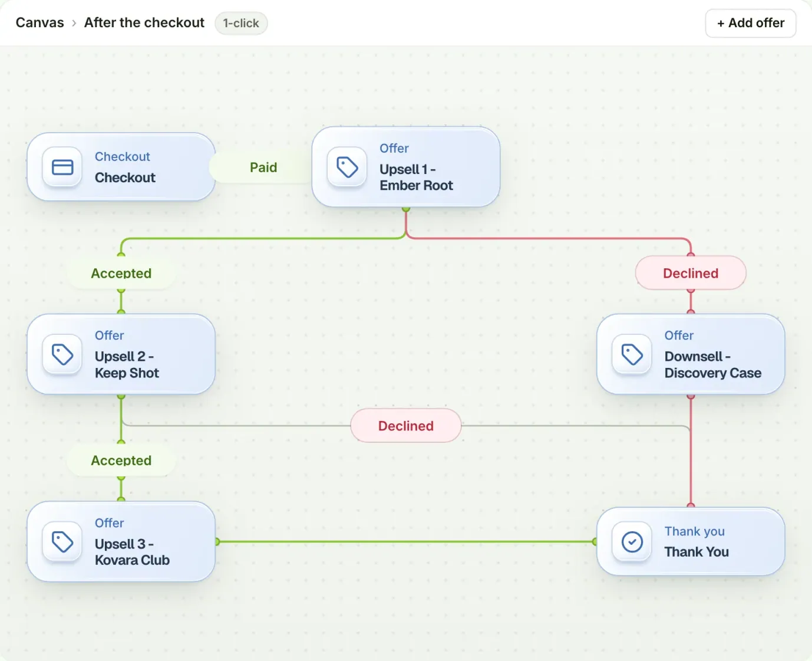
Task: Select the Accepted label above Upsell 3
Action: pyautogui.click(x=121, y=461)
